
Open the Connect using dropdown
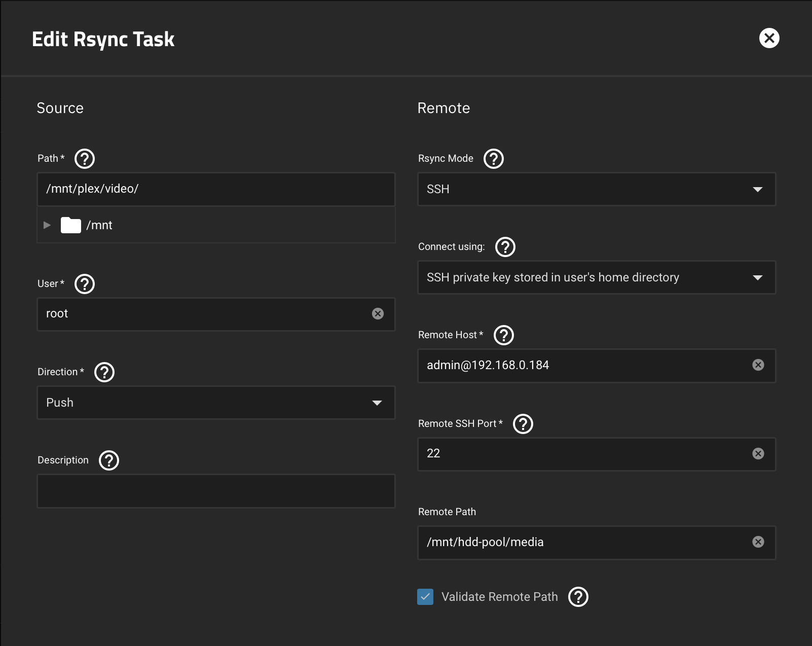point(597,277)
